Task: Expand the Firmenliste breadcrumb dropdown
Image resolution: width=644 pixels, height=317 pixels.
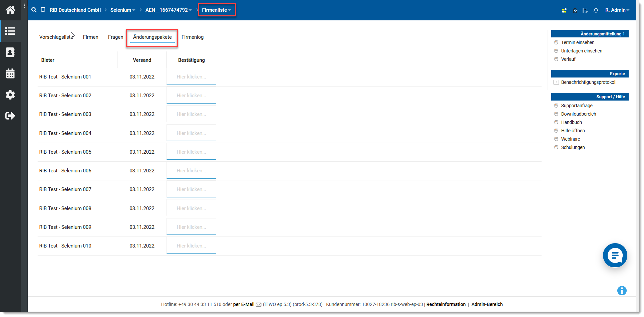Action: point(217,10)
